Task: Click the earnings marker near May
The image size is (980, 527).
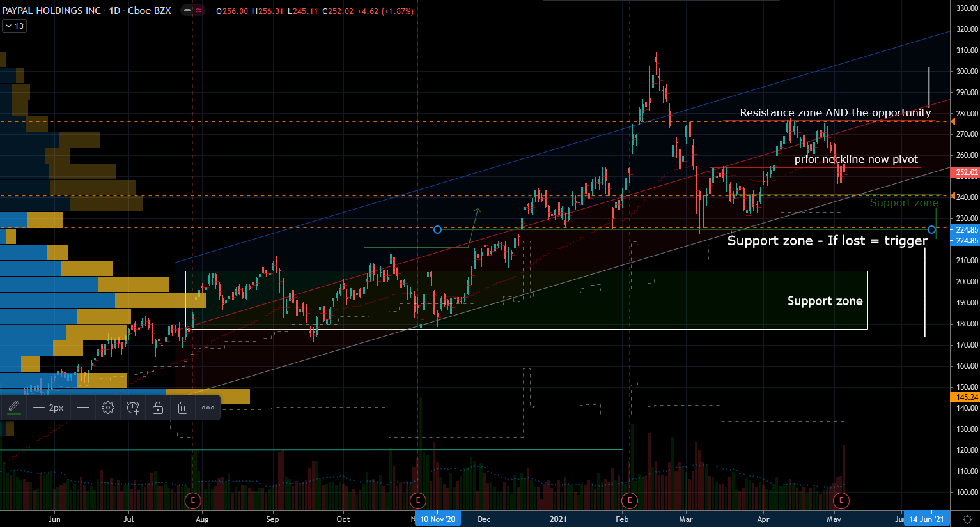Action: 841,500
